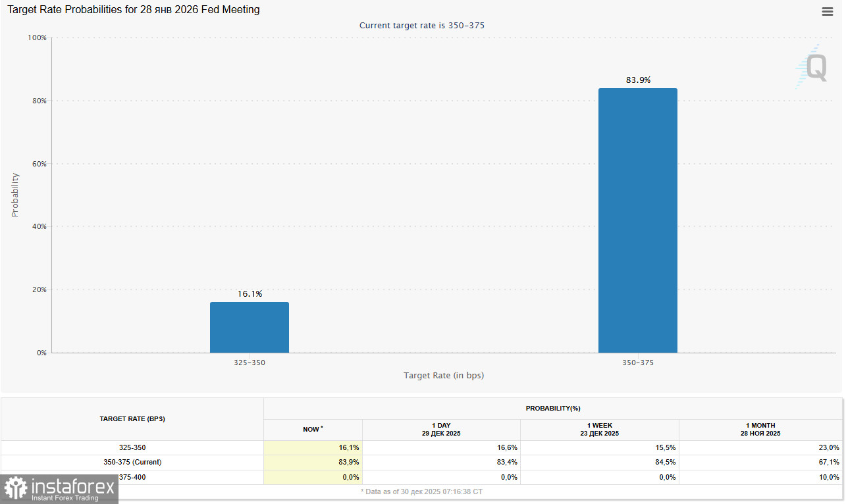Select the 1 DAY column header
Viewport: 846px width, 504px height.
click(441, 430)
